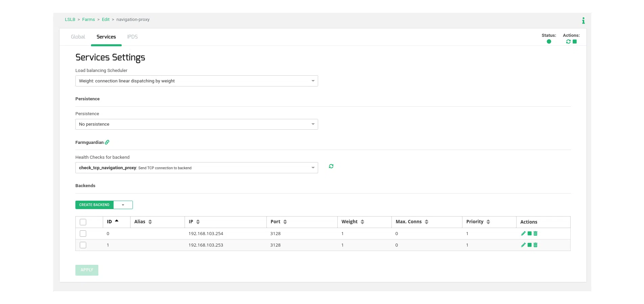Expand the Create Backend arrow menu
Image resolution: width=644 pixels, height=304 pixels.
click(x=123, y=205)
